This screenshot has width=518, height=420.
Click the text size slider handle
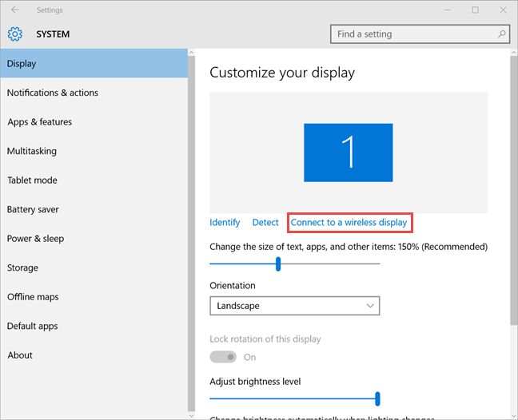pos(278,263)
